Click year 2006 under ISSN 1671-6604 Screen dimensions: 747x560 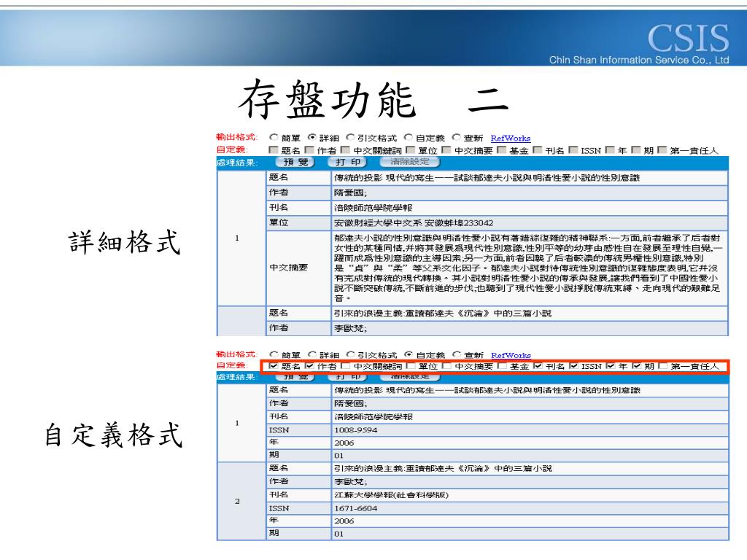pyautogui.click(x=344, y=521)
